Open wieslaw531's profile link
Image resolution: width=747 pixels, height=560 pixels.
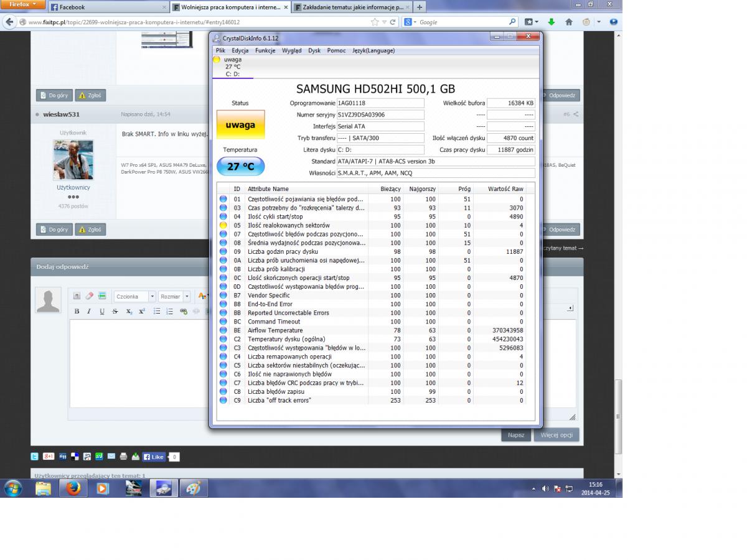point(60,114)
